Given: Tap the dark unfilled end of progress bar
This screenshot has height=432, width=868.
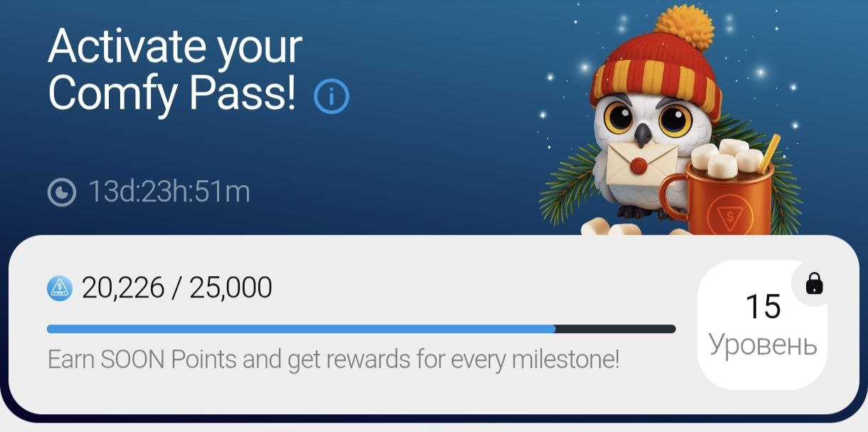Looking at the screenshot, I should click(615, 329).
